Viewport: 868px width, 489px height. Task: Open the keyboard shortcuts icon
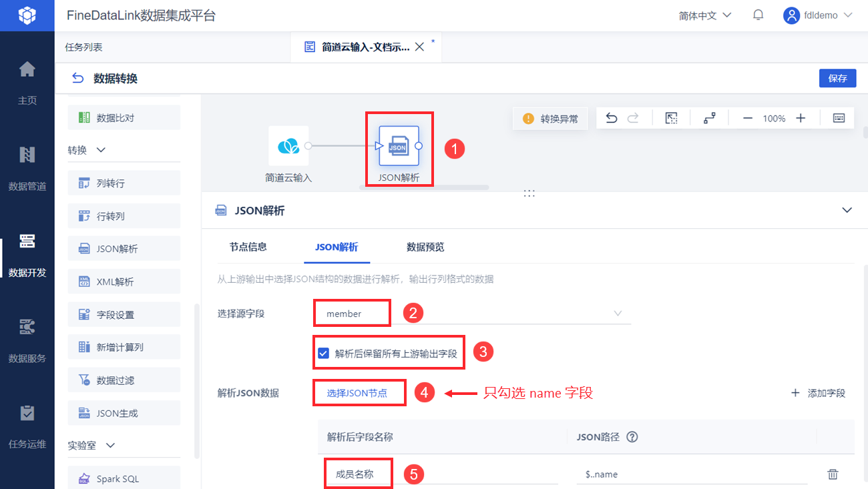pos(839,118)
